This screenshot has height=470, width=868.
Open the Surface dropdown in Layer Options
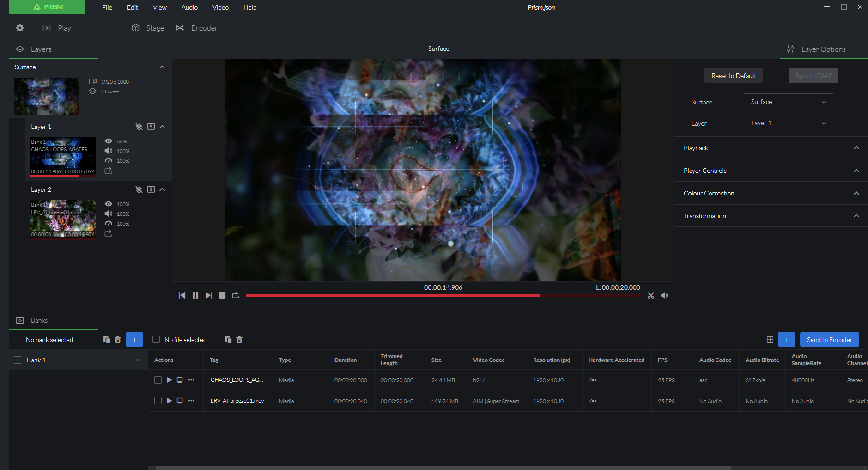(x=788, y=102)
